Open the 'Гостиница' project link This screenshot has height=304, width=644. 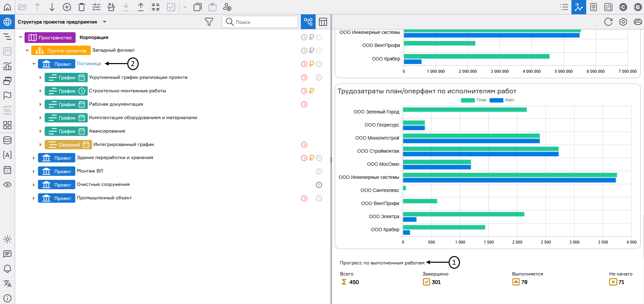pyautogui.click(x=89, y=64)
